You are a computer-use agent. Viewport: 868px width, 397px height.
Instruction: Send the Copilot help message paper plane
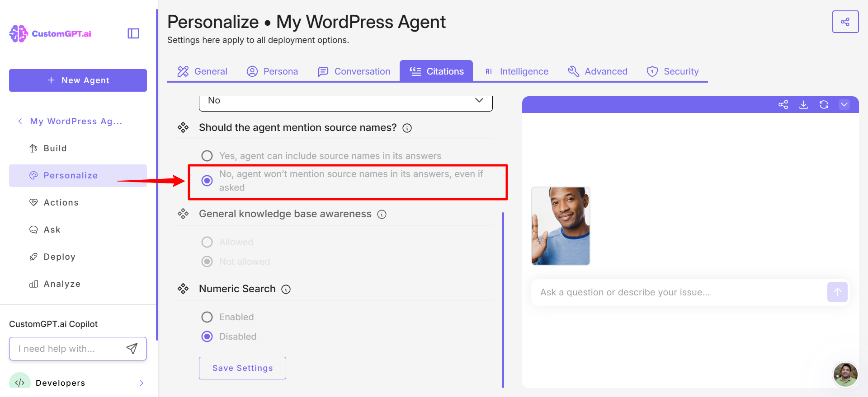coord(132,348)
